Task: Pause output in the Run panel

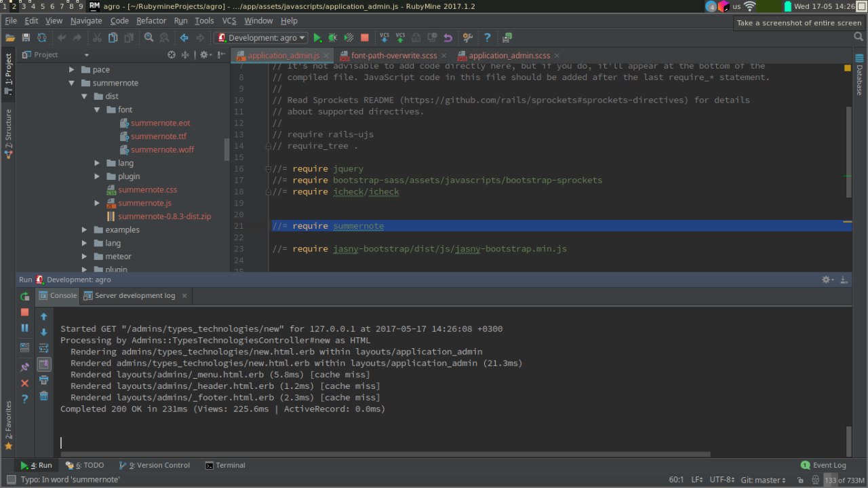Action: (x=24, y=329)
